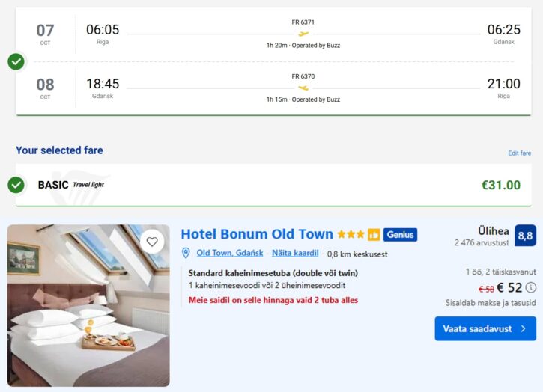Screen dimensions: 543x392
Task: Open the Edit fare link
Action: pos(519,153)
